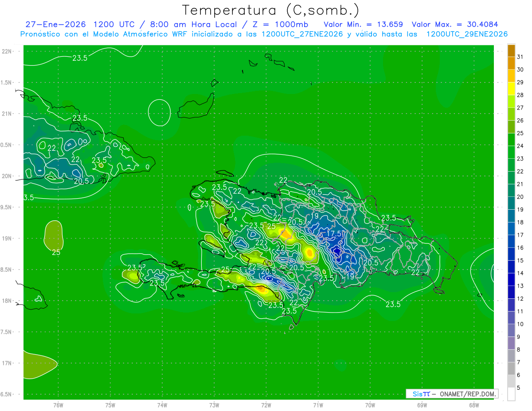Click the '17.5' contour label on the map
Viewport: 532px width, 411px height.
pyautogui.click(x=334, y=234)
